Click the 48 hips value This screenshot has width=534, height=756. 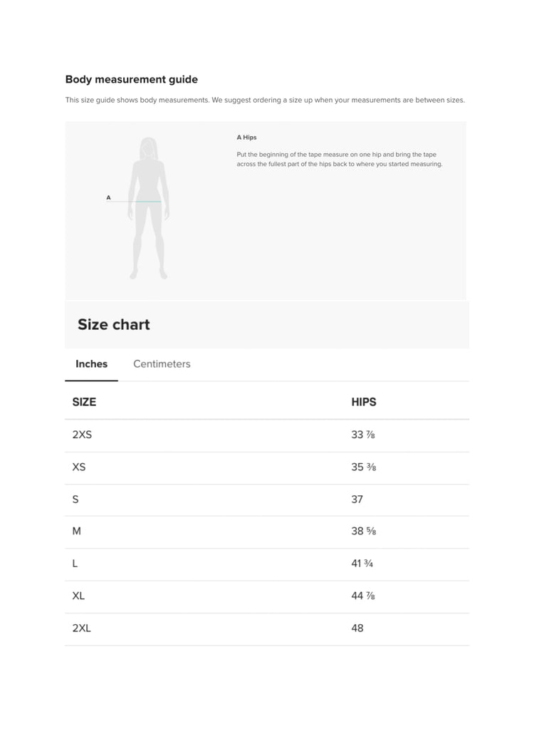[x=357, y=628]
